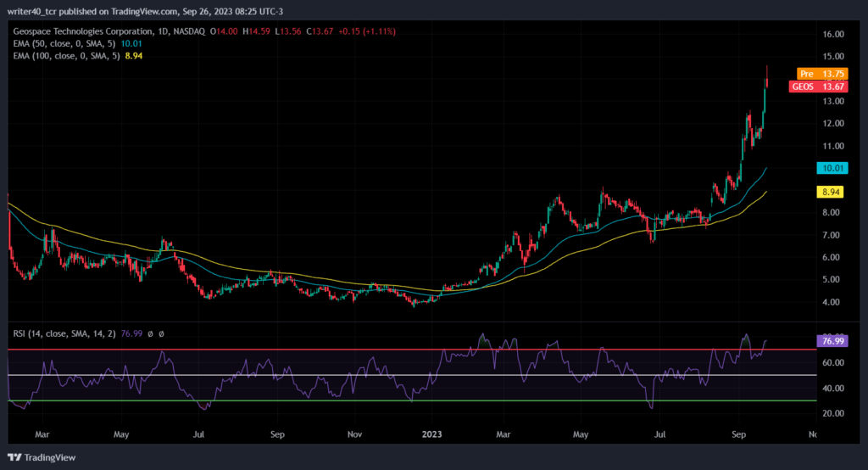Viewport: 868px width, 470px height.
Task: Click the 12.00 price axis label
Action: point(833,124)
